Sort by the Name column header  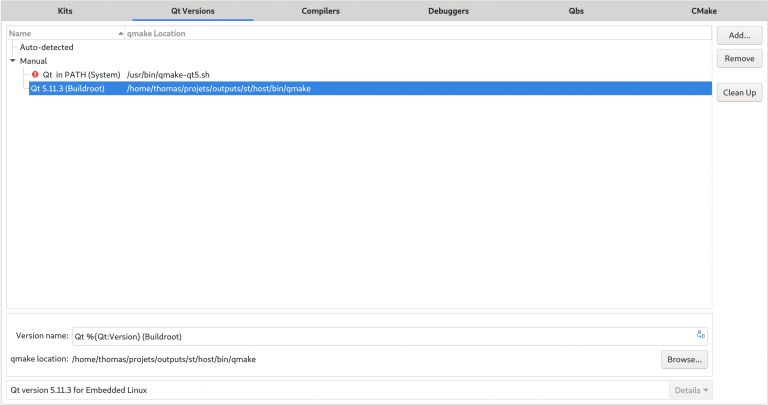click(x=66, y=33)
